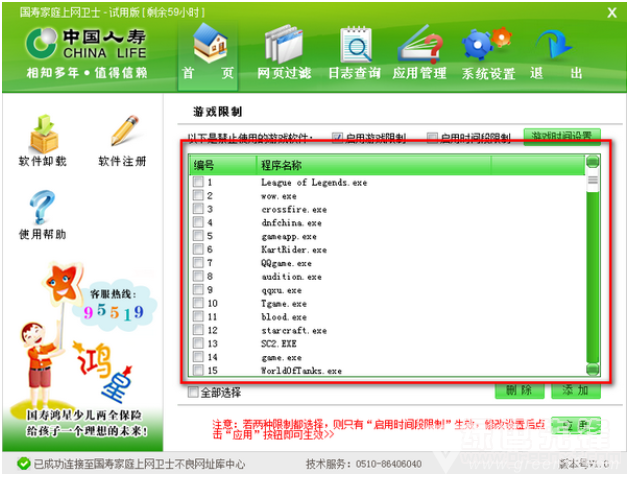Viewport: 630px width, 478px height.
Task: Check row 15 WorldOfTanks.exe checkbox
Action: 198,370
